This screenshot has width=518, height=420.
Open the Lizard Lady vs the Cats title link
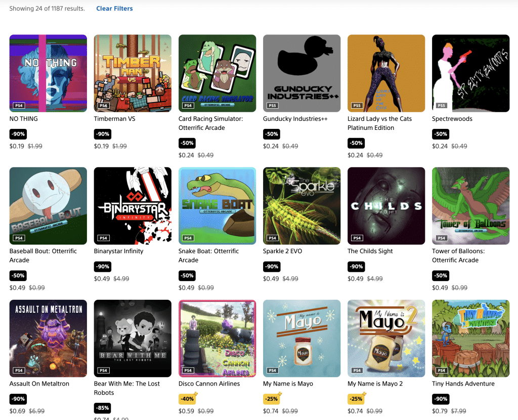[x=379, y=123]
